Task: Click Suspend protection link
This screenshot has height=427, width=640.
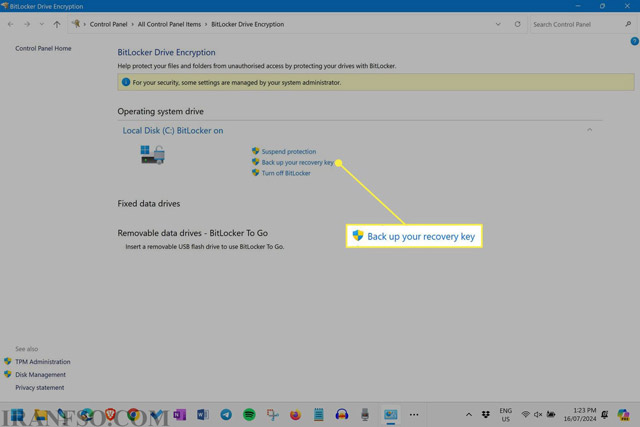Action: coord(289,151)
